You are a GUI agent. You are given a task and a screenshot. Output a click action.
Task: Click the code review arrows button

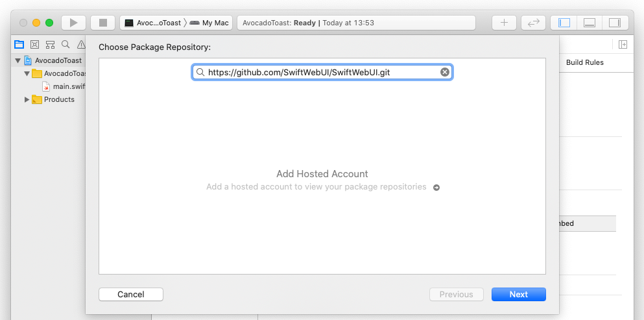(534, 23)
